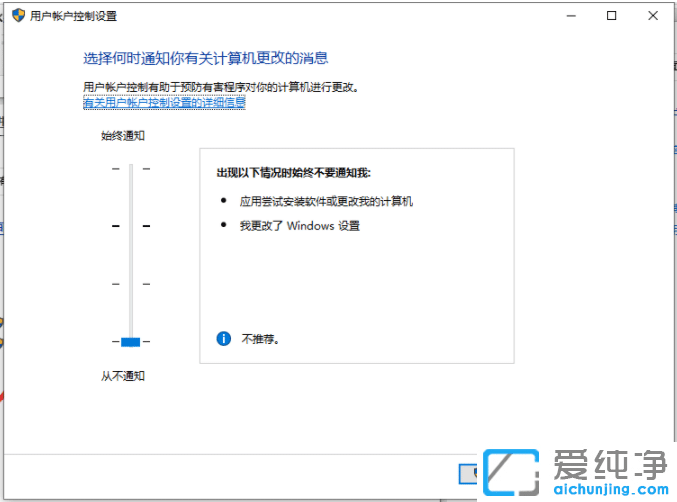The height and width of the screenshot is (502, 677).
Task: Click the UAC description sentence below the heading
Action: point(221,87)
